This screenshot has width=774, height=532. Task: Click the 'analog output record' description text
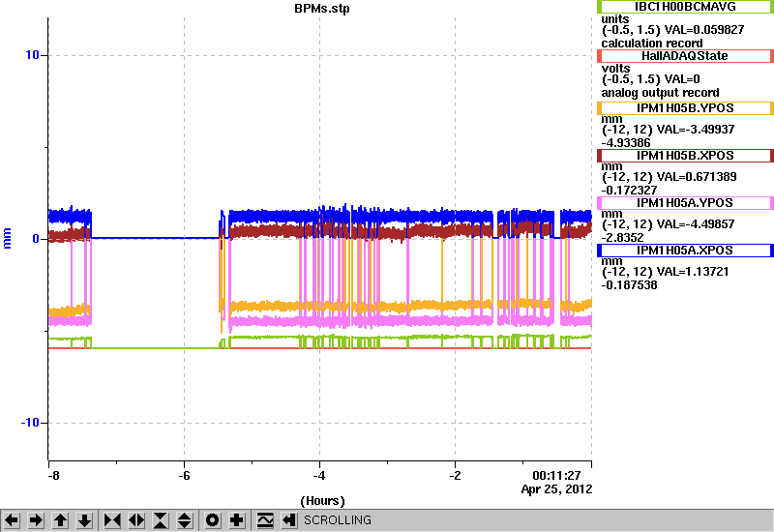click(x=660, y=93)
